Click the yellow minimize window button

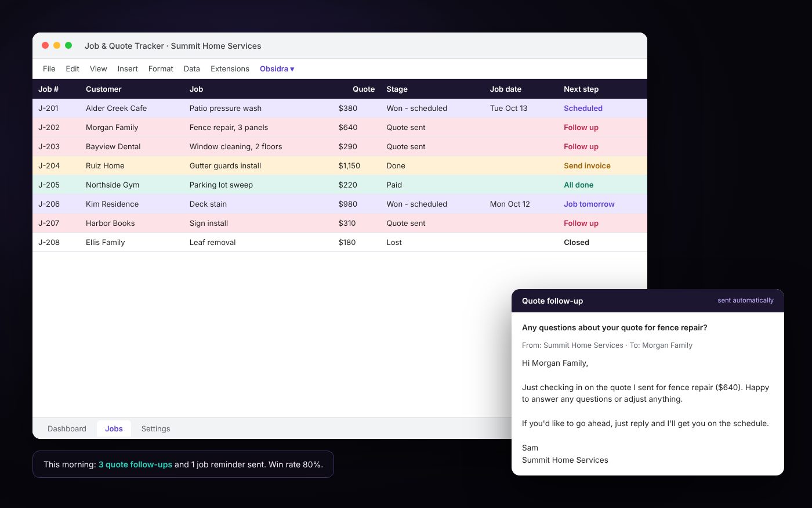pos(57,45)
